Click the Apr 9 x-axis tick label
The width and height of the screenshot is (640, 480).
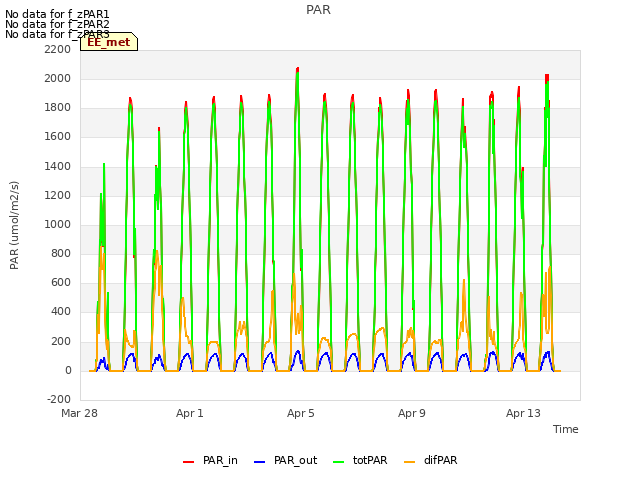411,413
